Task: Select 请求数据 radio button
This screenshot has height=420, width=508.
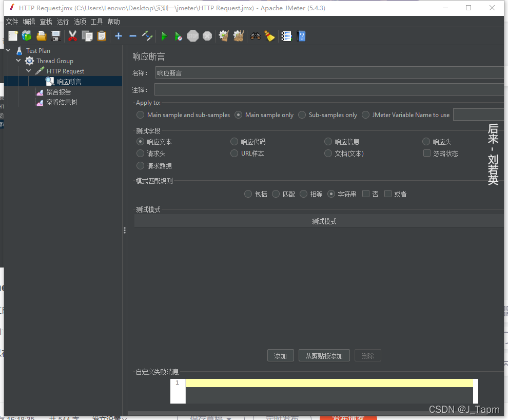Action: 140,166
